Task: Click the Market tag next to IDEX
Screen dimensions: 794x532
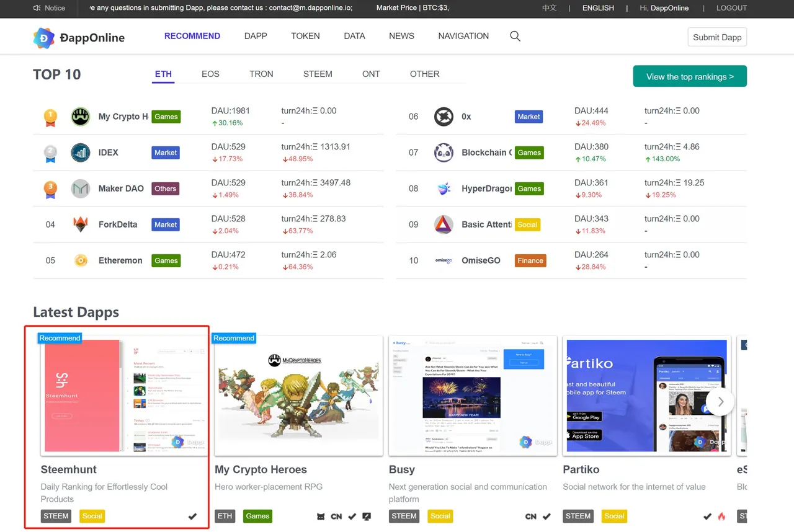Action: pyautogui.click(x=166, y=153)
